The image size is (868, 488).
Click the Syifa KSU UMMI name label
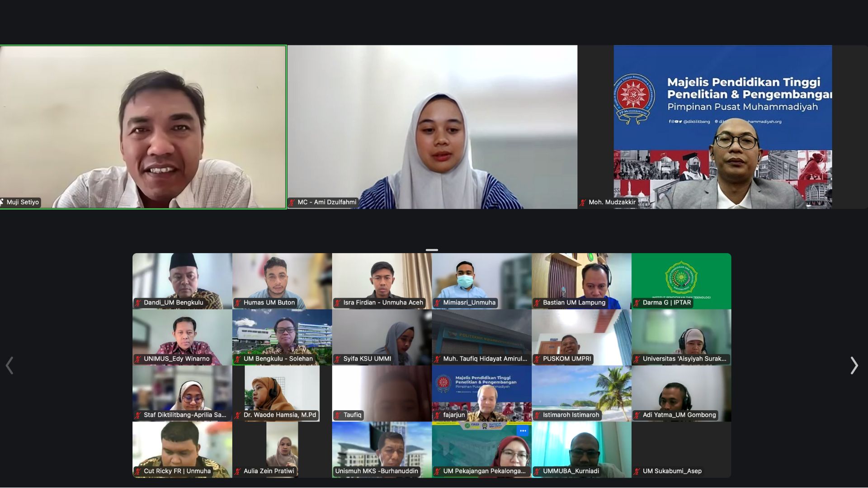point(367,359)
